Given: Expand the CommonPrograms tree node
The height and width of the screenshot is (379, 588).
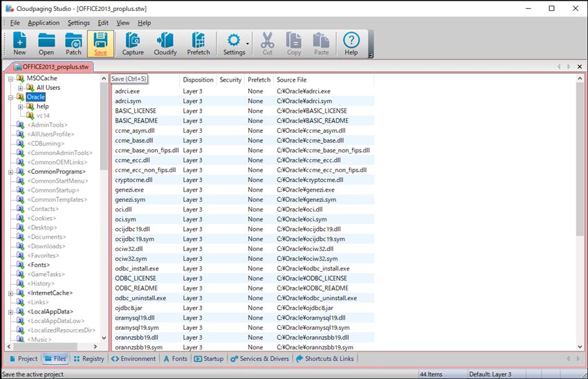Looking at the screenshot, I should (x=11, y=172).
